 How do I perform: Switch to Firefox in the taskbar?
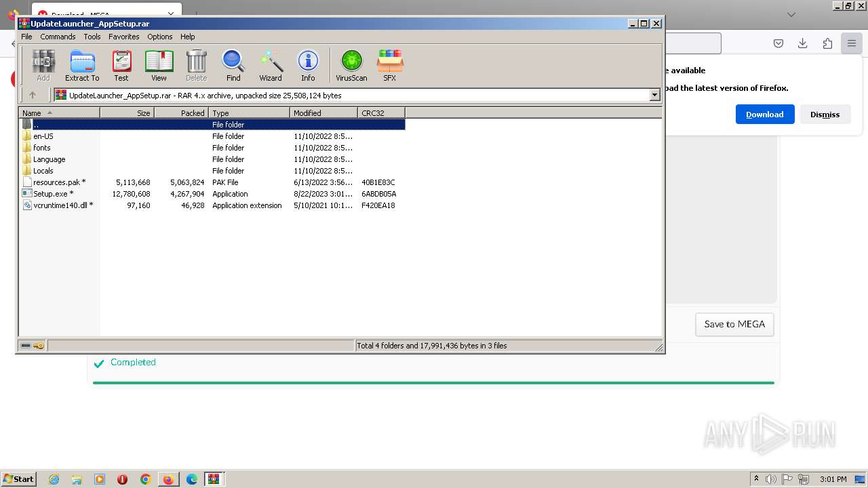click(168, 479)
